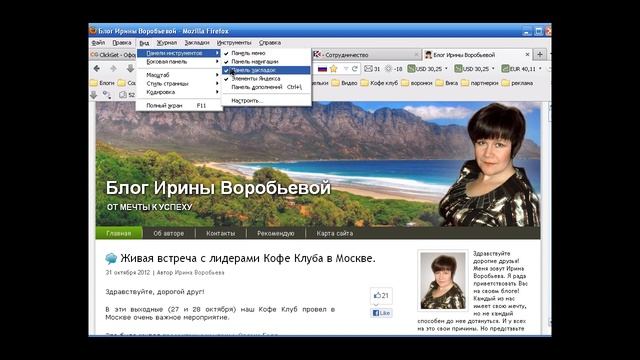
Task: Open the Справка menu
Action: coord(270,42)
